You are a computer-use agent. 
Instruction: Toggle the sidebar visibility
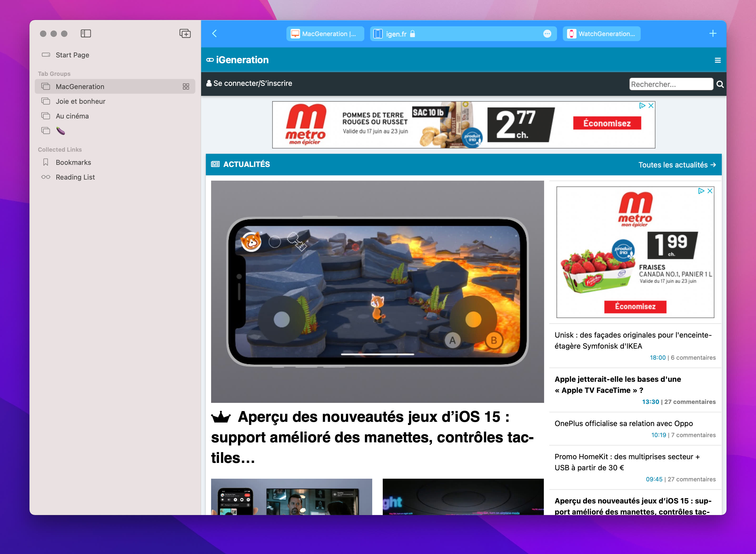[x=86, y=33]
